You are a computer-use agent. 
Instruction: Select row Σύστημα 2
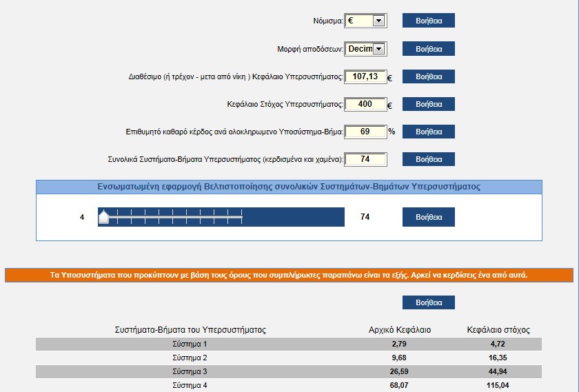[289, 358]
